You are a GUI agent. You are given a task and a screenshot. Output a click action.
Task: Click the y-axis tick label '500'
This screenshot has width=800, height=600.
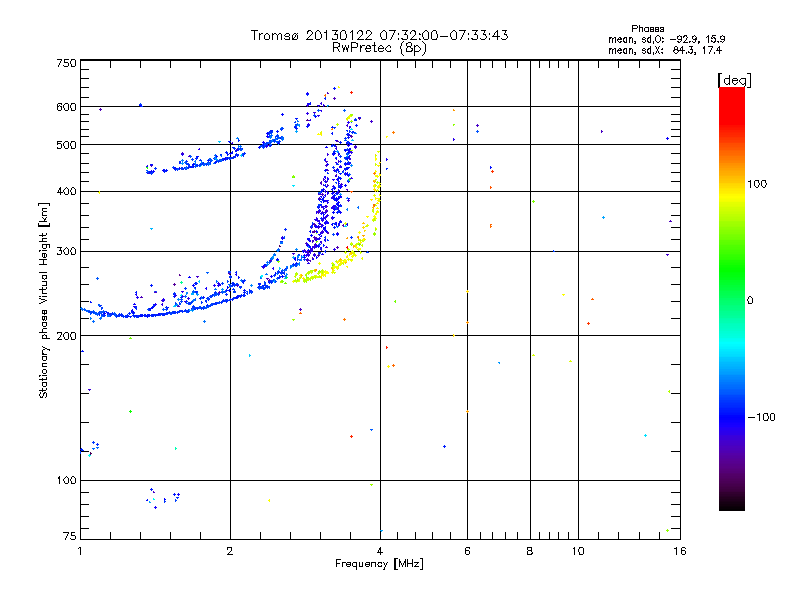pyautogui.click(x=66, y=145)
